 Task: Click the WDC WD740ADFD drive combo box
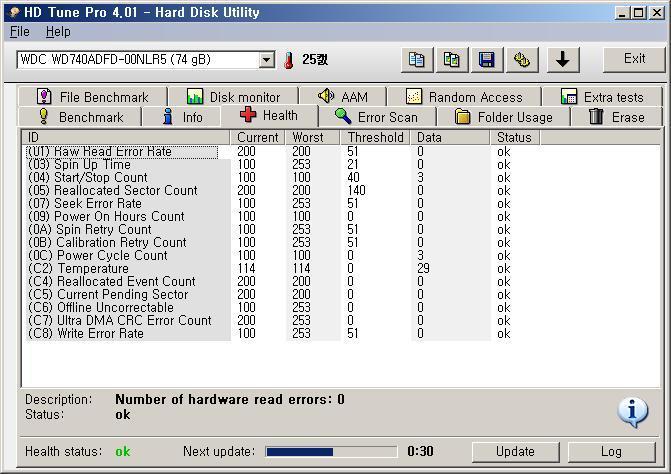click(x=145, y=60)
